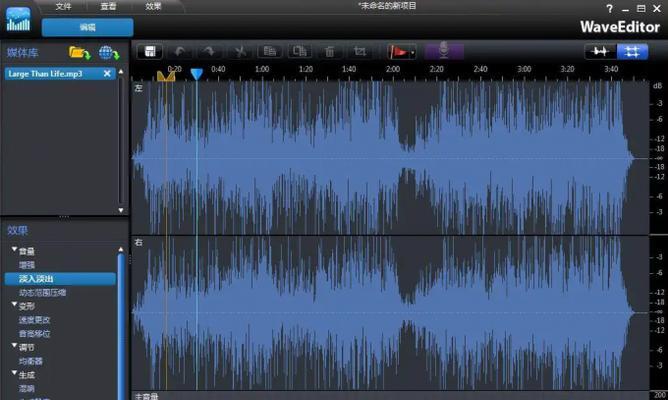Open the 文件 menu

tap(63, 6)
